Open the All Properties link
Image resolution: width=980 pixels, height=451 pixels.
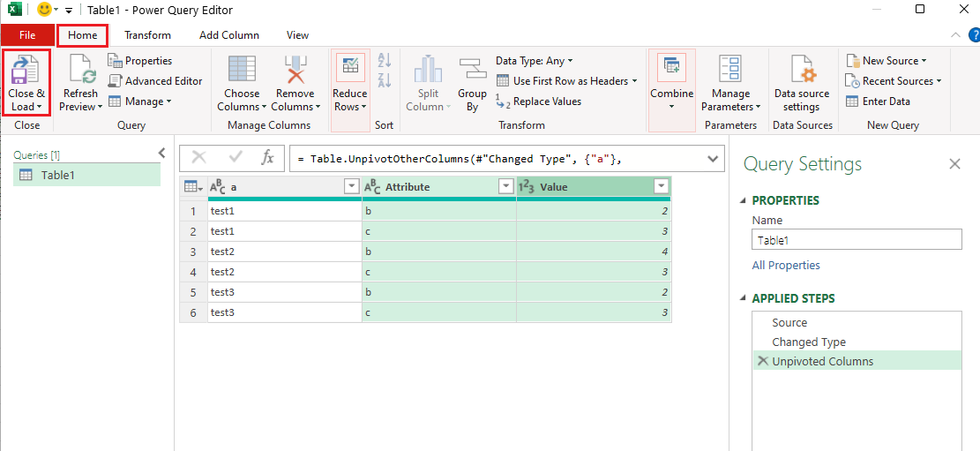[x=786, y=266]
